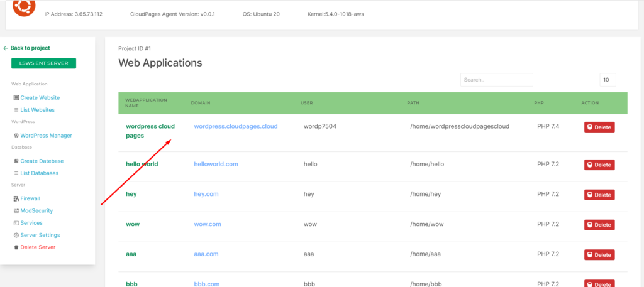Open Create Website link
The image size is (644, 287).
[x=40, y=97]
